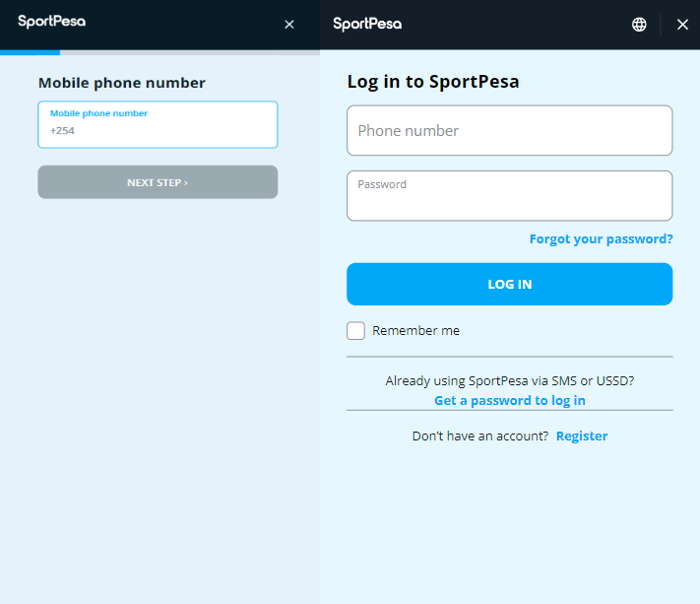Image resolution: width=700 pixels, height=604 pixels.
Task: Close the Log in to SportPesa panel
Action: point(682,25)
